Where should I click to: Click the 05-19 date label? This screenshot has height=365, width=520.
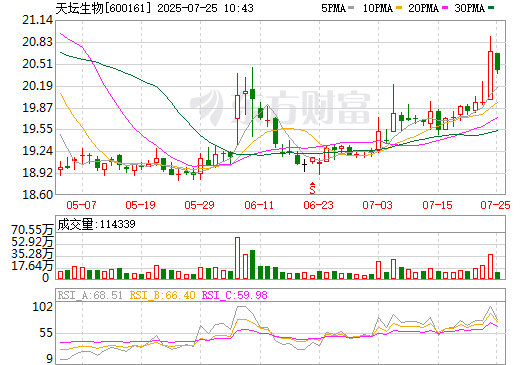[140, 205]
